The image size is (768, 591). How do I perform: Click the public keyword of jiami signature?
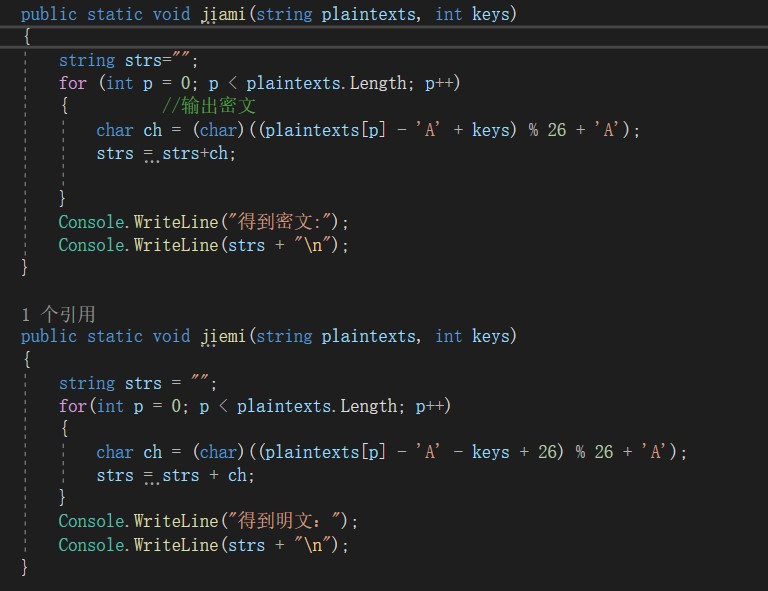49,14
